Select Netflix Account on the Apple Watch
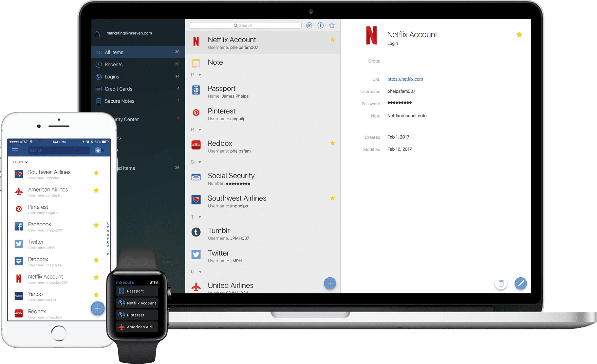 pos(137,303)
